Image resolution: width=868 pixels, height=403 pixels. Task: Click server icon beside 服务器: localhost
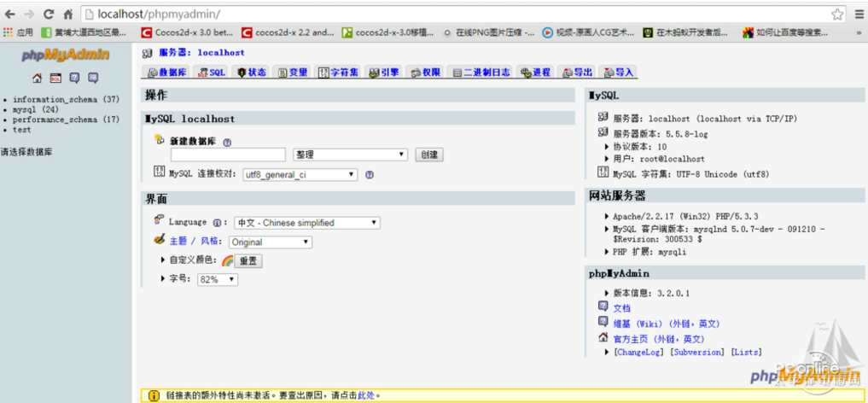click(x=148, y=53)
